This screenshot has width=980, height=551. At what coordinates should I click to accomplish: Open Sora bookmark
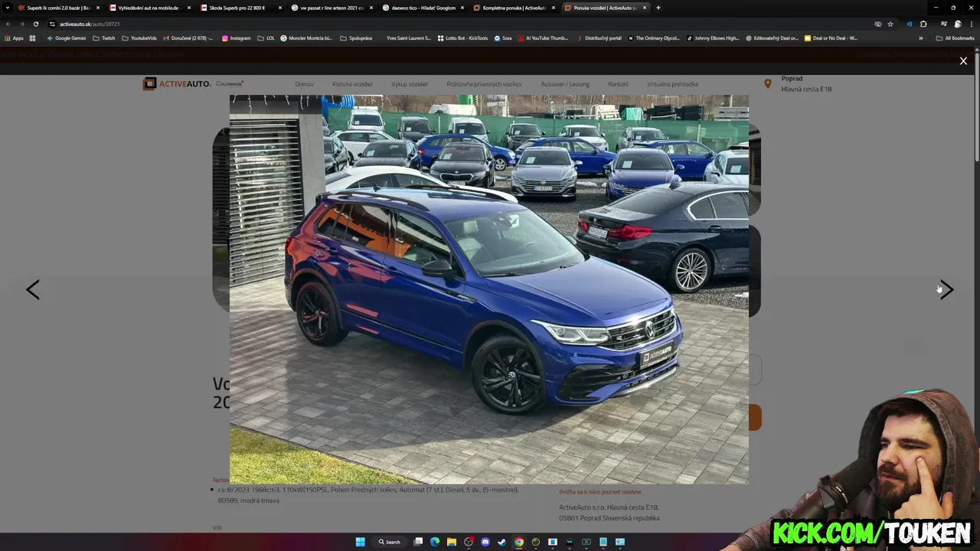[x=503, y=38]
